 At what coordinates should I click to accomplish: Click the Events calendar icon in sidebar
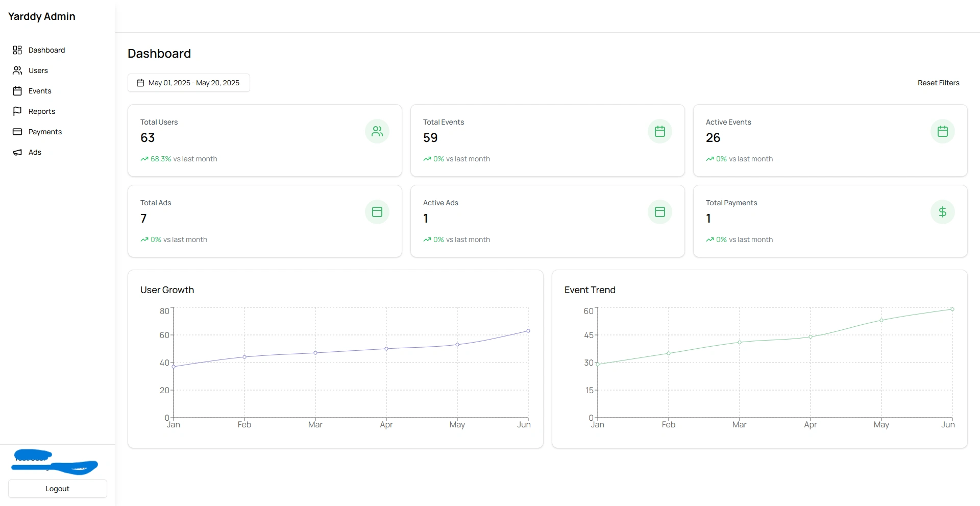point(17,91)
